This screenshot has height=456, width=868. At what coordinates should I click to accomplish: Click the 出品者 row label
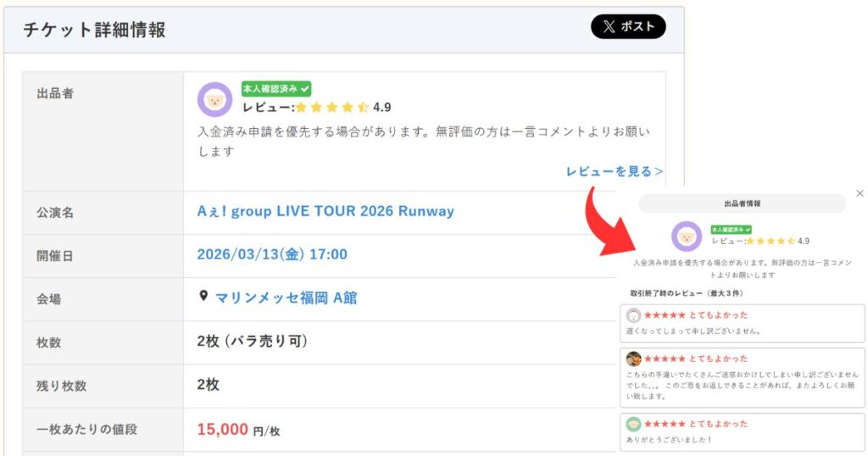pyautogui.click(x=55, y=93)
